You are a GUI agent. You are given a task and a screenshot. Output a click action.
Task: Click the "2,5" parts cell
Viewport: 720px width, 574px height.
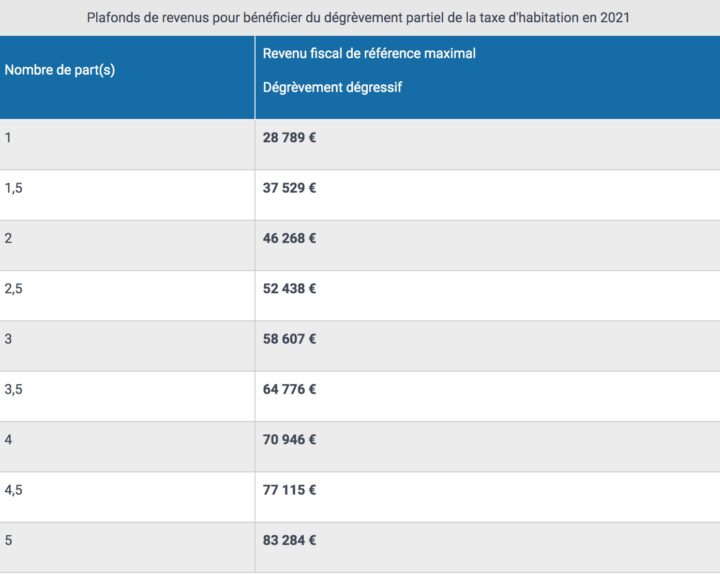(x=13, y=289)
